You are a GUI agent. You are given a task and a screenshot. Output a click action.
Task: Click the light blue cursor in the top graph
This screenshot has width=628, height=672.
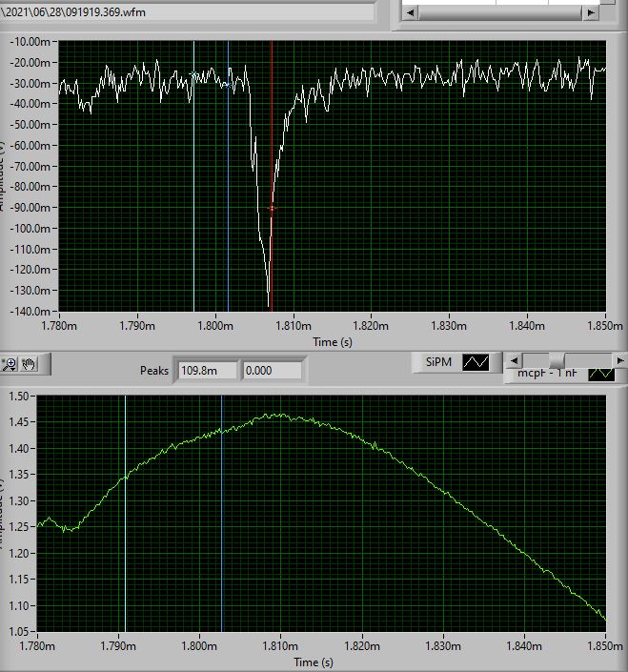coord(194,175)
